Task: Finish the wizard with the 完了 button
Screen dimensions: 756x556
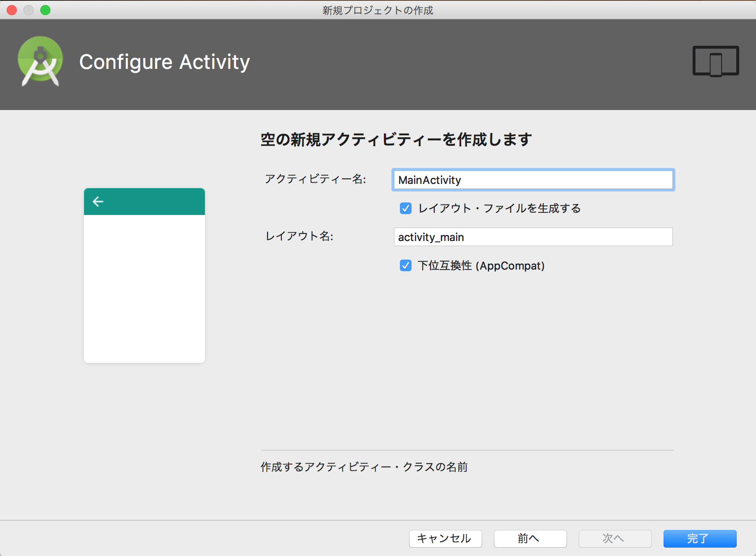Action: (x=700, y=538)
